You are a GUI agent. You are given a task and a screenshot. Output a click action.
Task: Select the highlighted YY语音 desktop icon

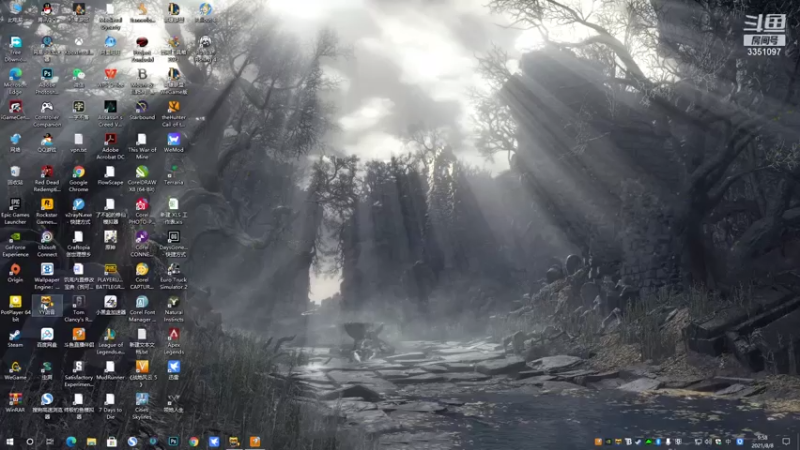[47, 305]
